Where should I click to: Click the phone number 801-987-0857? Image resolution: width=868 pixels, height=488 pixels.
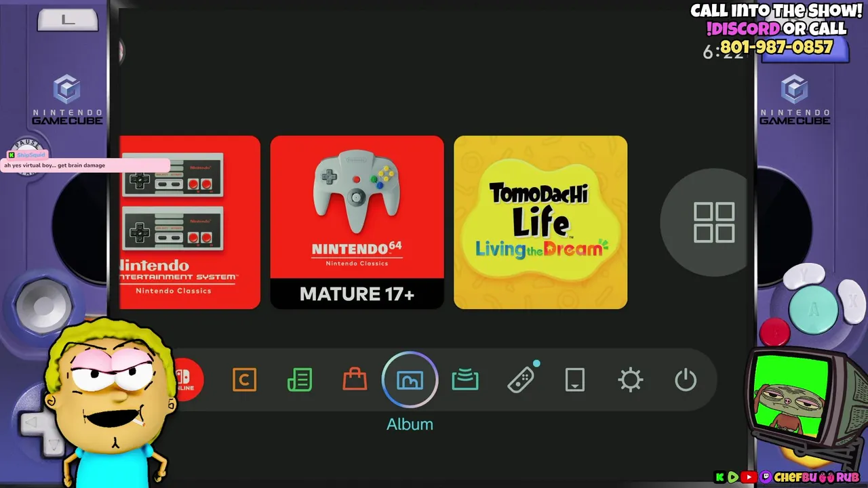tap(776, 47)
